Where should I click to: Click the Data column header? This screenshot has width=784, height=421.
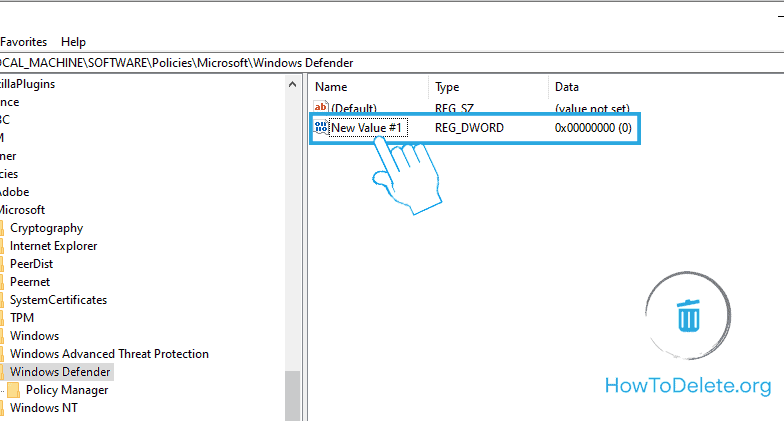(567, 87)
